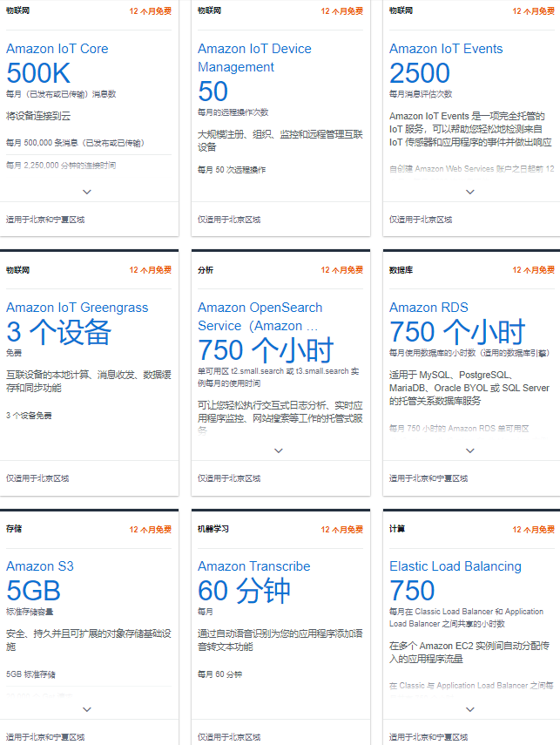
Task: Click the 750 个小时 value on Amazon RDS card
Action: click(457, 332)
